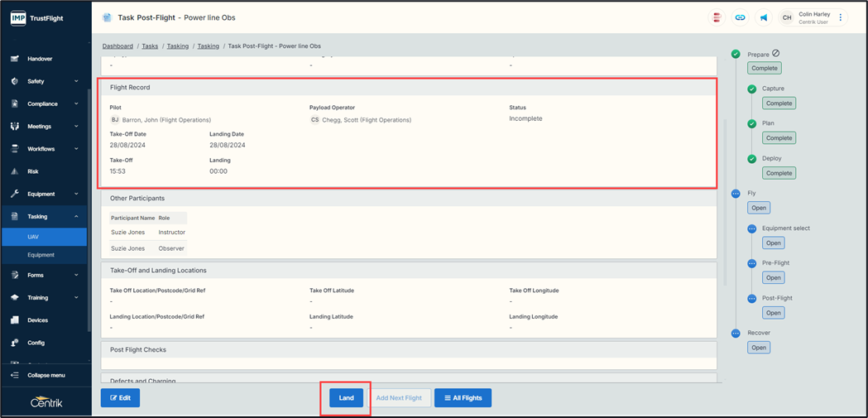This screenshot has width=868, height=418.
Task: Open the Config menu item
Action: 36,343
